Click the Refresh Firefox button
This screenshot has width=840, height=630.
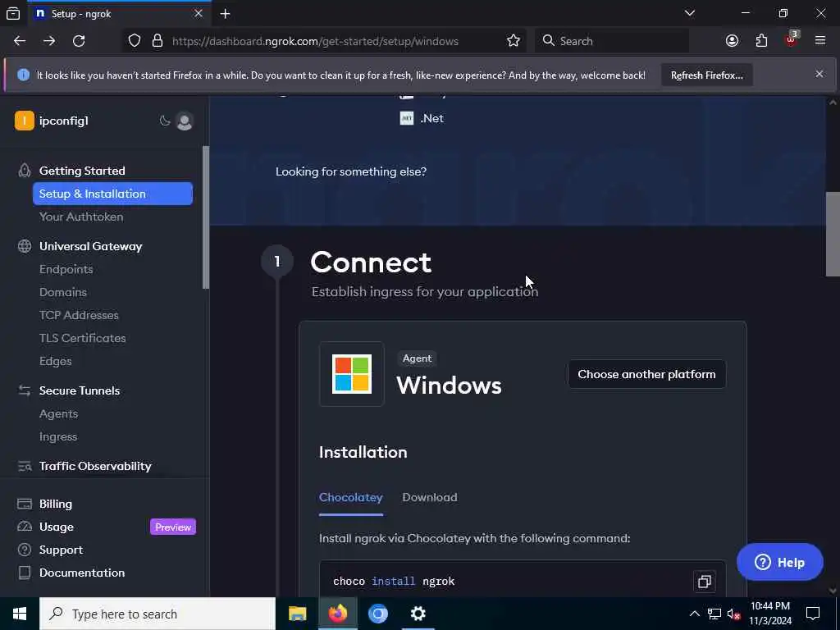point(706,75)
